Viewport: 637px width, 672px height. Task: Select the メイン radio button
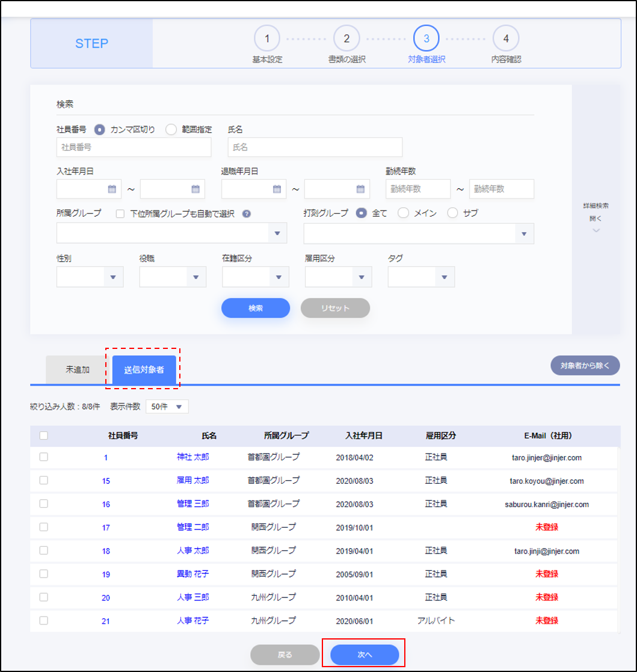point(403,213)
